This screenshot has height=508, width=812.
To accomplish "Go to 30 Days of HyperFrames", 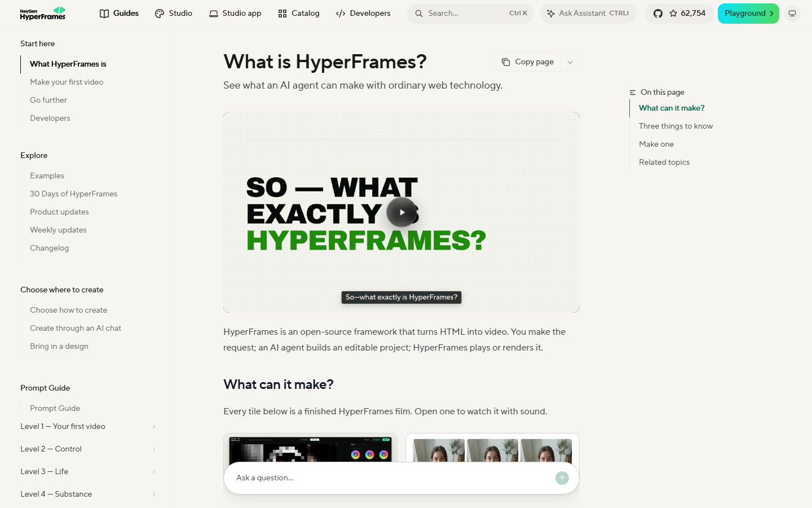I will (x=73, y=194).
